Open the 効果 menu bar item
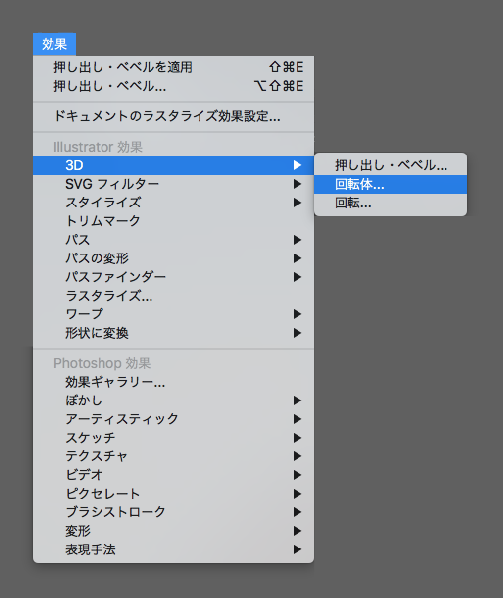 (x=54, y=44)
